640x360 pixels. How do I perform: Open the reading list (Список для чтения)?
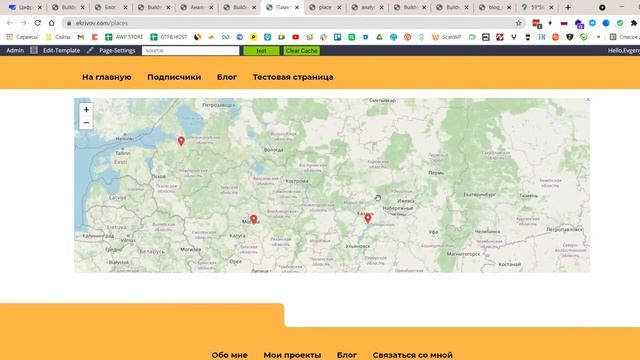624,37
